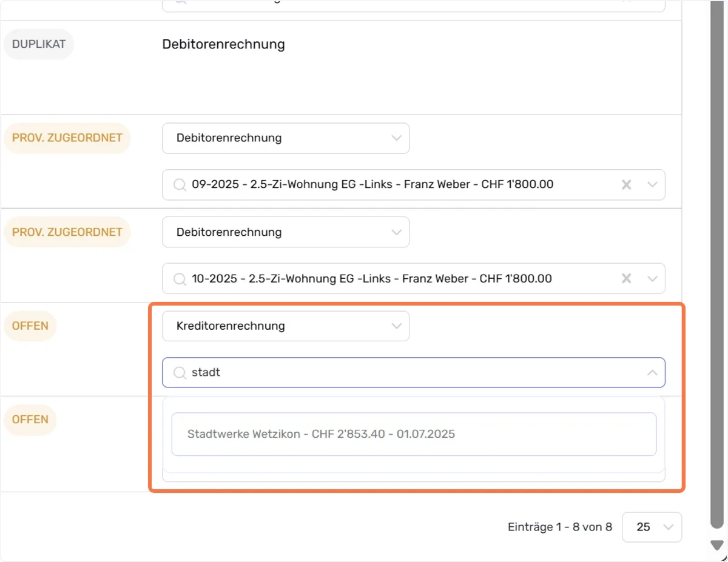Viewport: 728px width, 562px height.
Task: Click the search icon in the 10-2025 field
Action: pos(180,279)
